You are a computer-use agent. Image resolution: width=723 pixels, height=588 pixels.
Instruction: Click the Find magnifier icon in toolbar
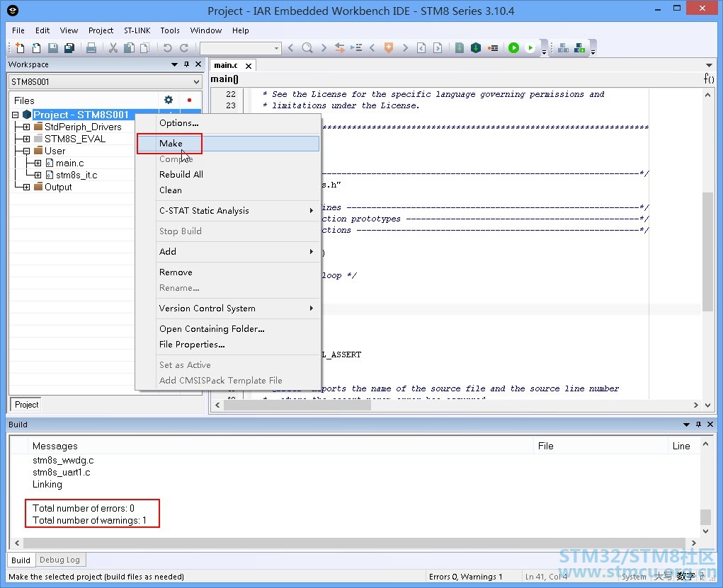coord(307,48)
